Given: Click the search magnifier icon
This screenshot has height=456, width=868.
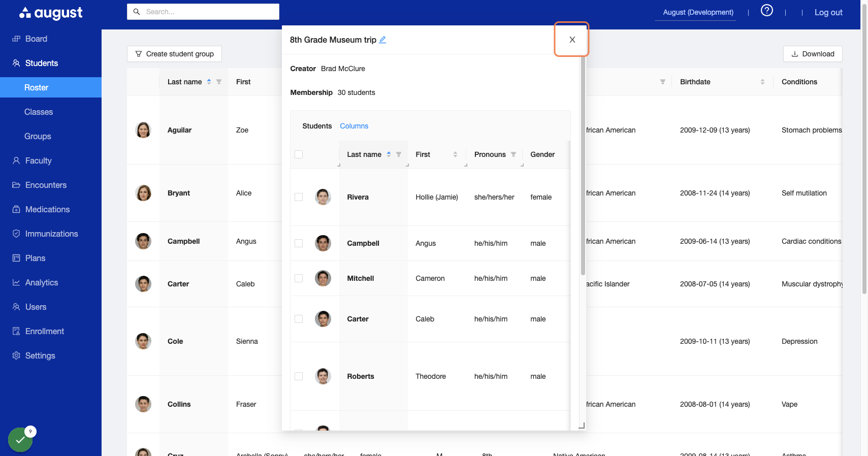Looking at the screenshot, I should [137, 12].
